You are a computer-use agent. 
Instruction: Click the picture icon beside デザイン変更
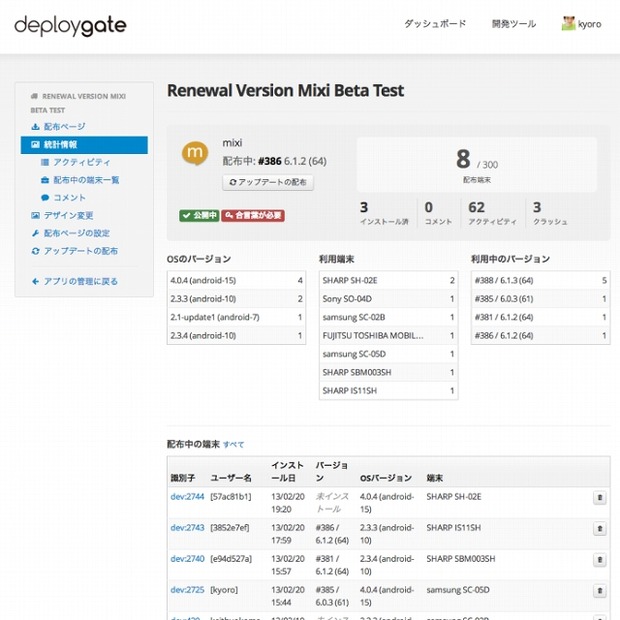click(x=35, y=215)
